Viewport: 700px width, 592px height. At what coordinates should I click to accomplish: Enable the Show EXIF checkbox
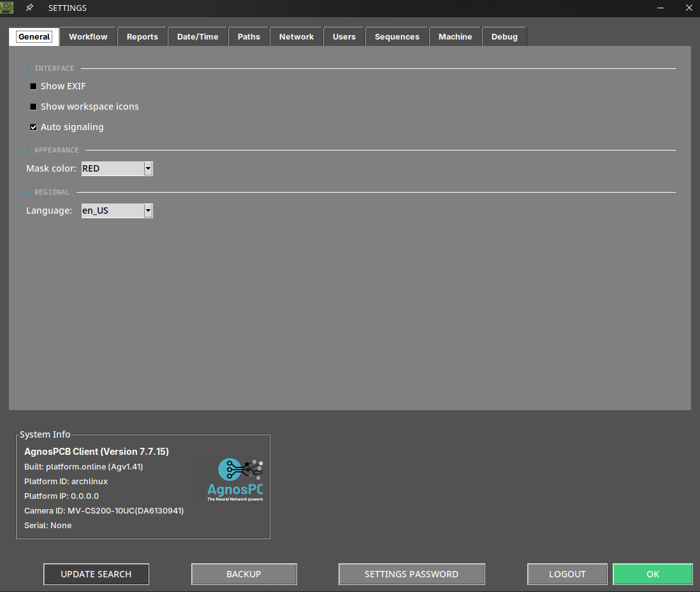pyautogui.click(x=34, y=86)
